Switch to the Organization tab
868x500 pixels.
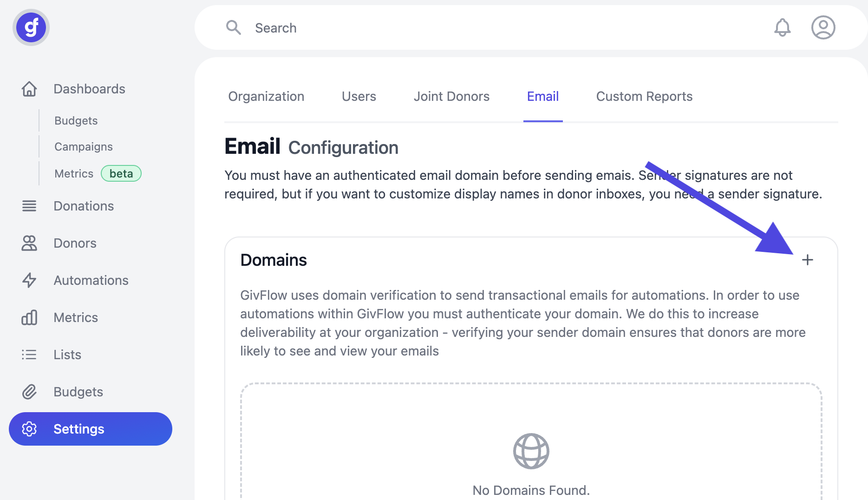(266, 97)
